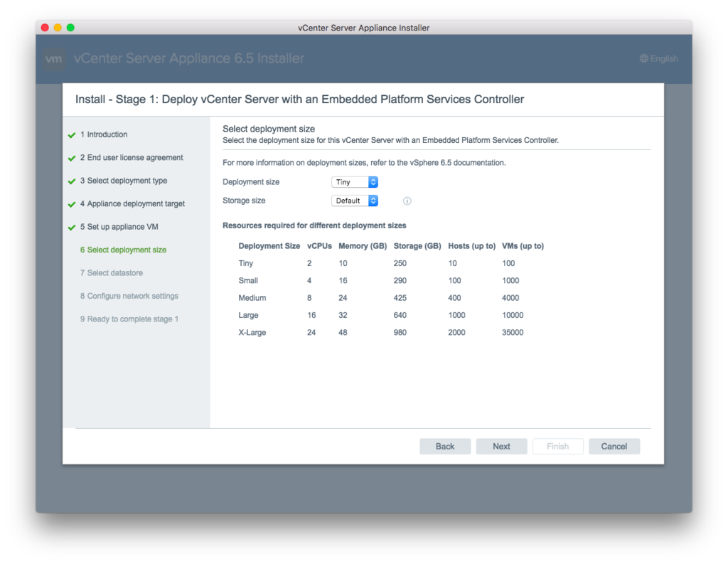Click the VMs (up to) column header
The height and width of the screenshot is (564, 728).
(x=523, y=246)
